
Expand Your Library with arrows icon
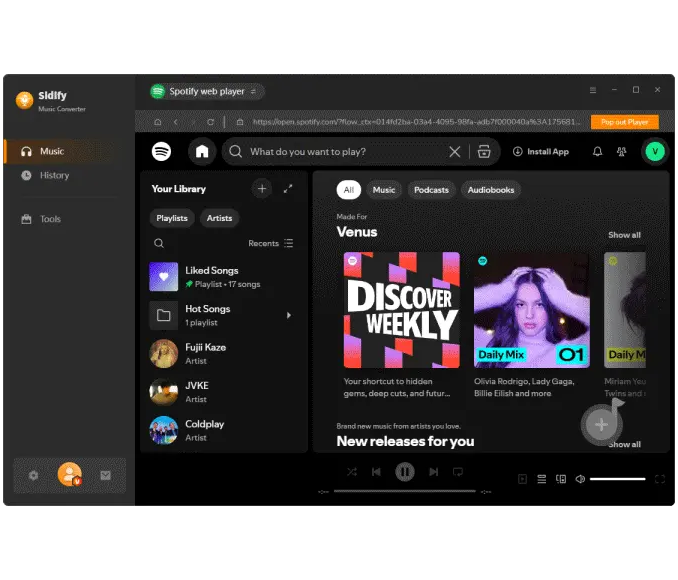[288, 189]
